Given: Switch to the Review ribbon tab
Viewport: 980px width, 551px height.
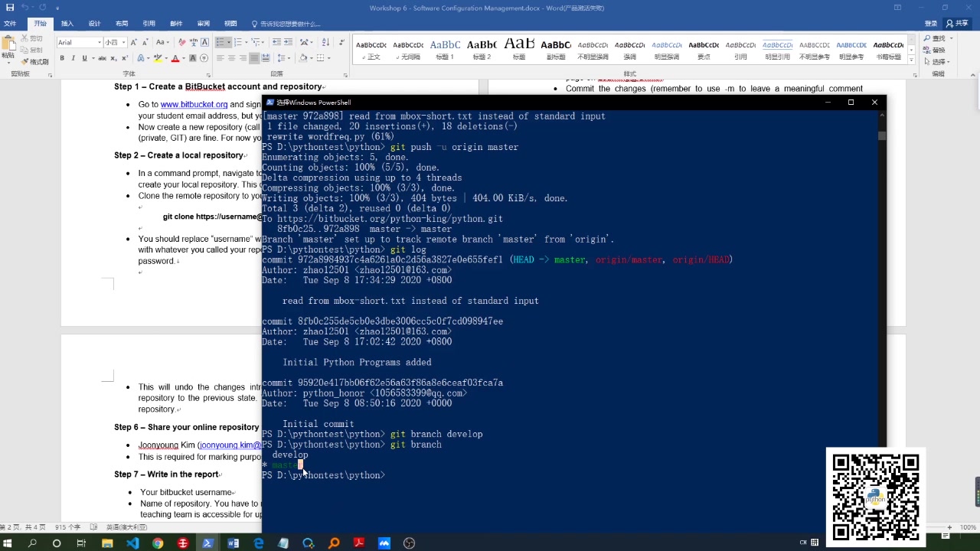Looking at the screenshot, I should (x=203, y=24).
